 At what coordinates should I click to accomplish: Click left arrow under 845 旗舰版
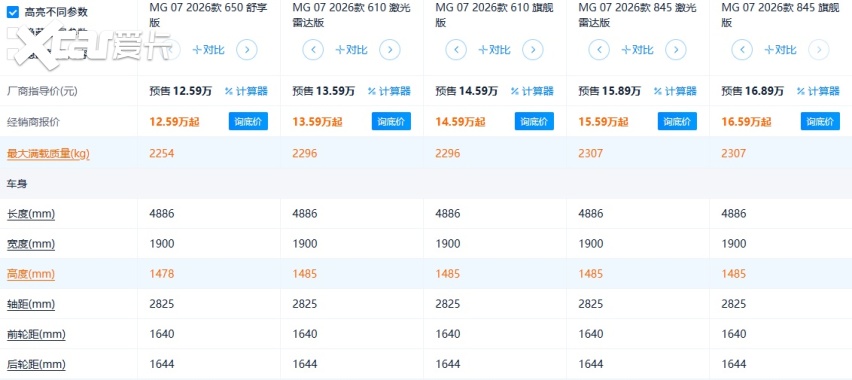tap(742, 50)
